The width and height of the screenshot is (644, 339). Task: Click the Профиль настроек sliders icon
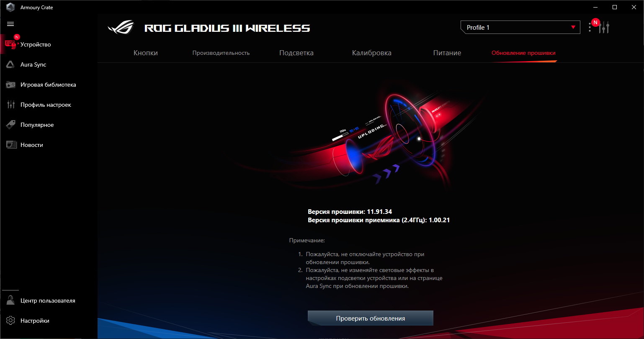point(10,105)
